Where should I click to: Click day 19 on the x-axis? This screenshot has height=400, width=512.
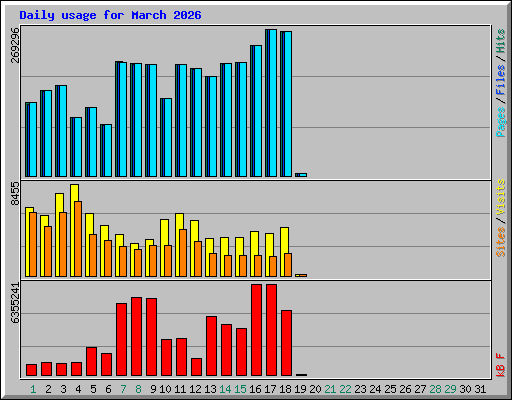click(x=300, y=389)
